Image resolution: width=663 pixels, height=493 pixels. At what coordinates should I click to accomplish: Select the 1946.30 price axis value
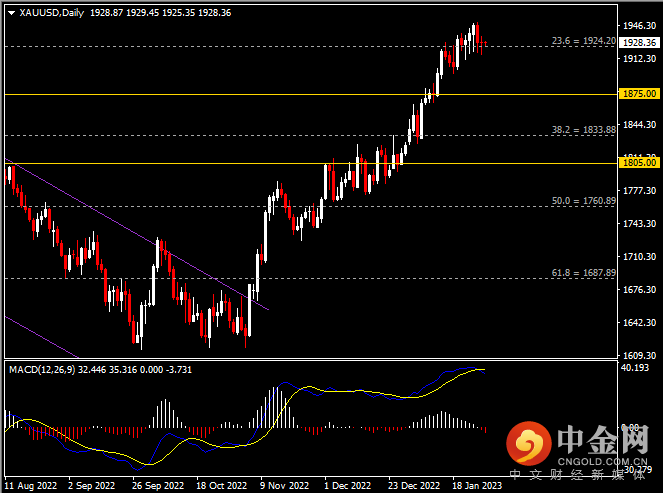tap(639, 26)
